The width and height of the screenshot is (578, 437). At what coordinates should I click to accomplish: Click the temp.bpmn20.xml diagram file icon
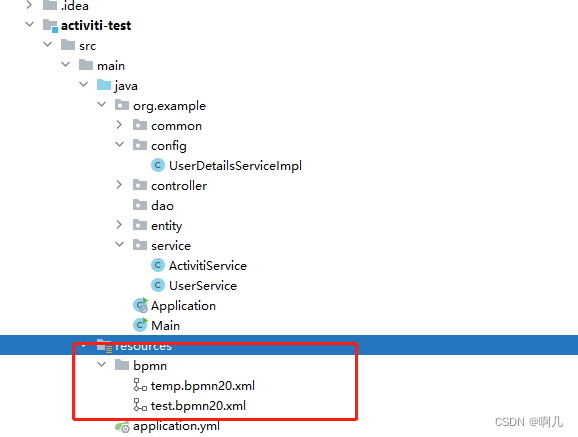coord(140,385)
